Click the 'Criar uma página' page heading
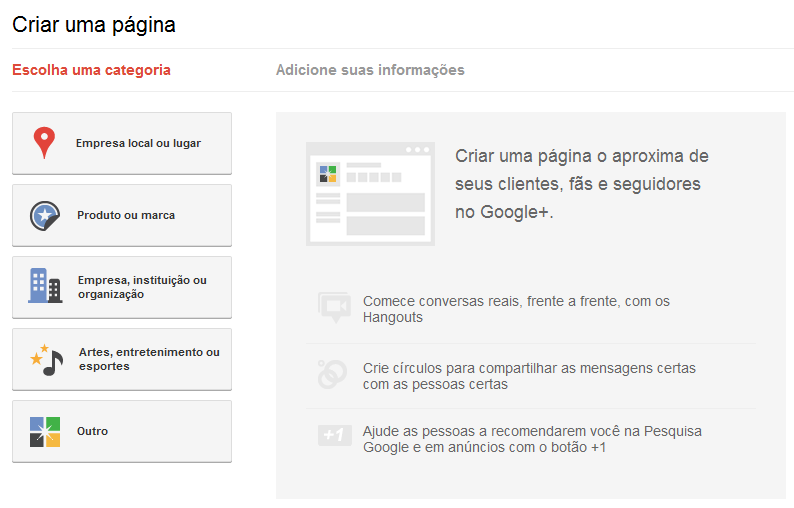 pos(94,25)
